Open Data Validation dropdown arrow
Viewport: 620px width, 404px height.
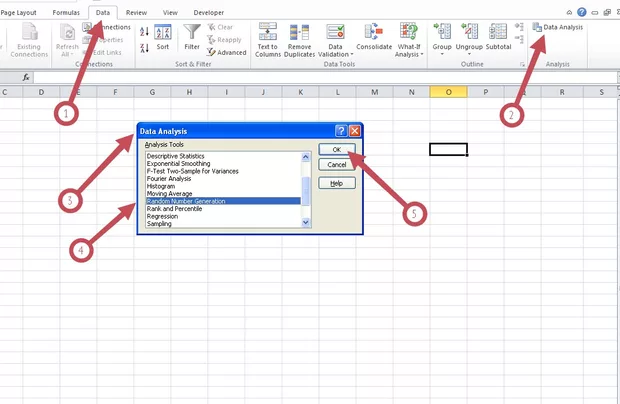coord(352,55)
